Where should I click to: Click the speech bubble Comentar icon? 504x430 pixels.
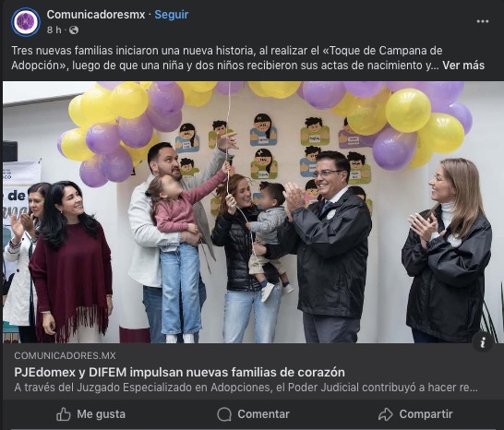[x=224, y=414]
